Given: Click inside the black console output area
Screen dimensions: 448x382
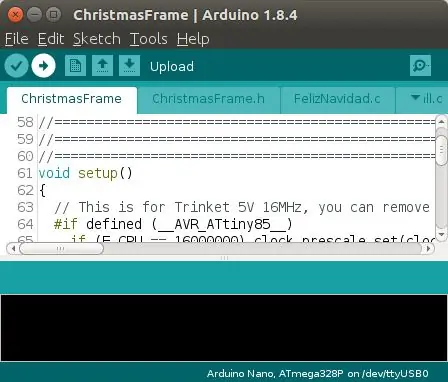Looking at the screenshot, I should tap(224, 328).
